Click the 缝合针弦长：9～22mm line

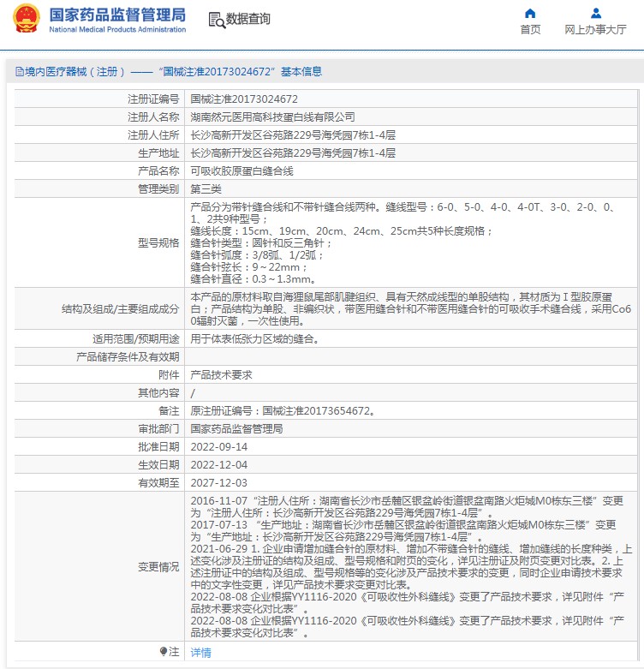(248, 266)
